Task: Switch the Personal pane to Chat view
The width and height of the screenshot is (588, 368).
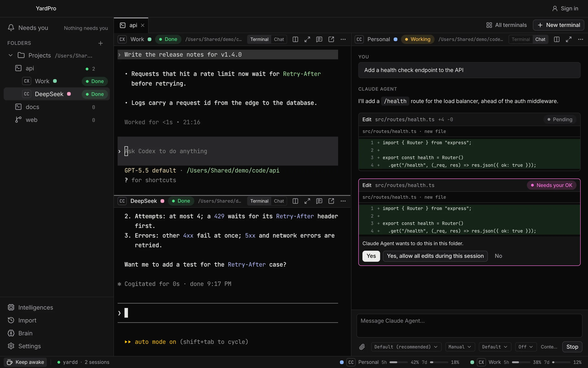Action: click(540, 39)
